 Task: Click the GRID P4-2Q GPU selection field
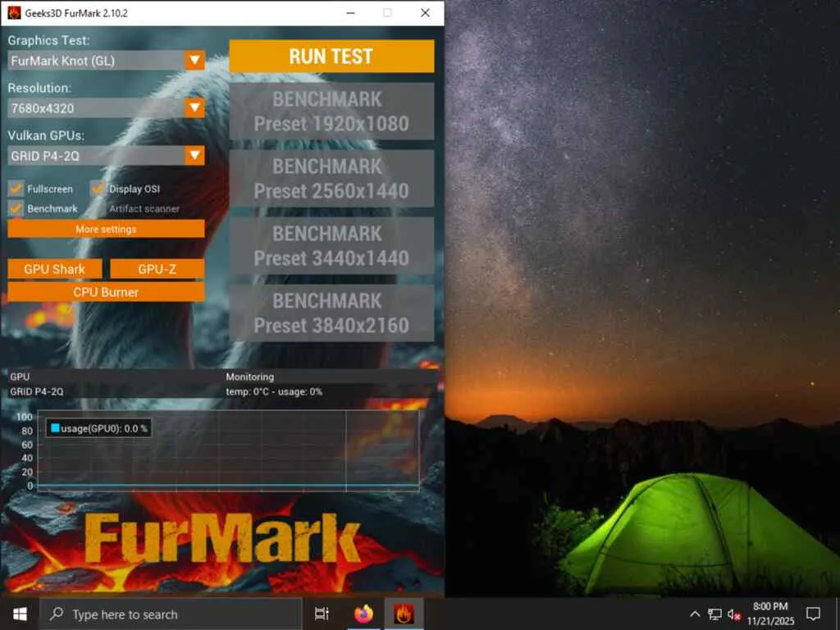point(97,156)
